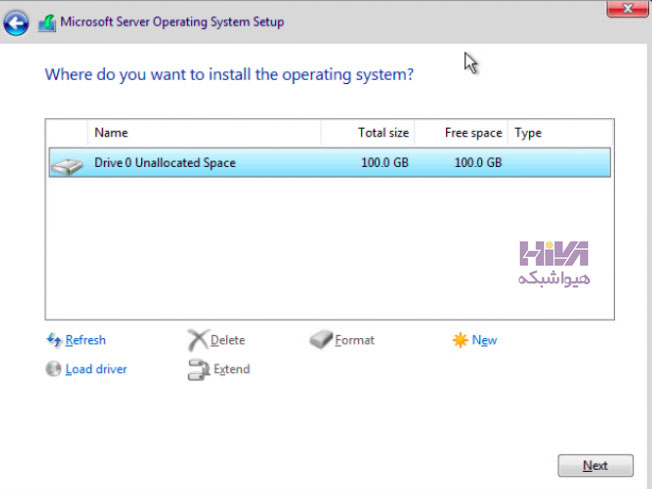Click the Extend link text
The height and width of the screenshot is (489, 652).
click(x=232, y=369)
